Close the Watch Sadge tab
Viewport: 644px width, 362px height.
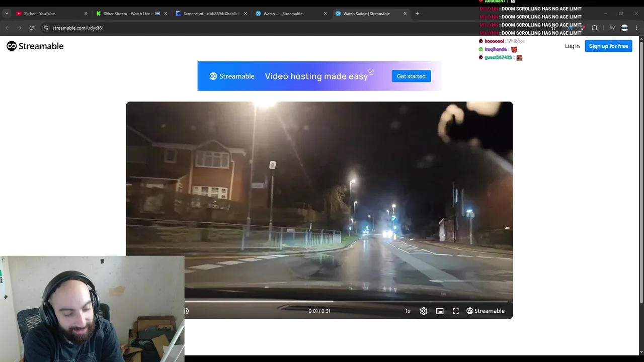405,14
